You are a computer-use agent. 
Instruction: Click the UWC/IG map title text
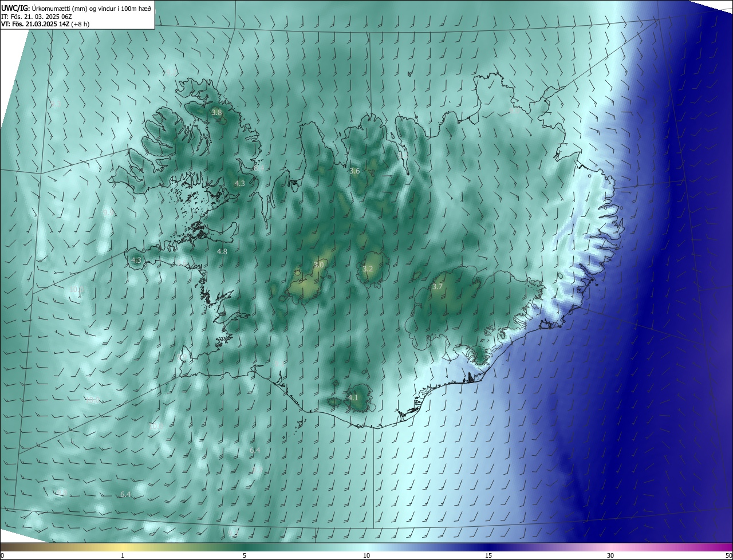(77, 7)
